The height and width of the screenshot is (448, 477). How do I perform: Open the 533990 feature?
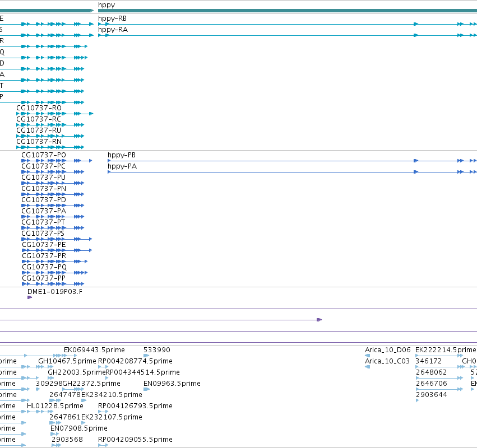[157, 350]
